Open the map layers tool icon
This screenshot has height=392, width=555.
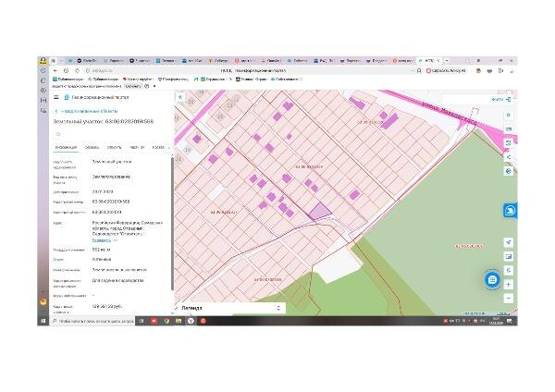(509, 129)
